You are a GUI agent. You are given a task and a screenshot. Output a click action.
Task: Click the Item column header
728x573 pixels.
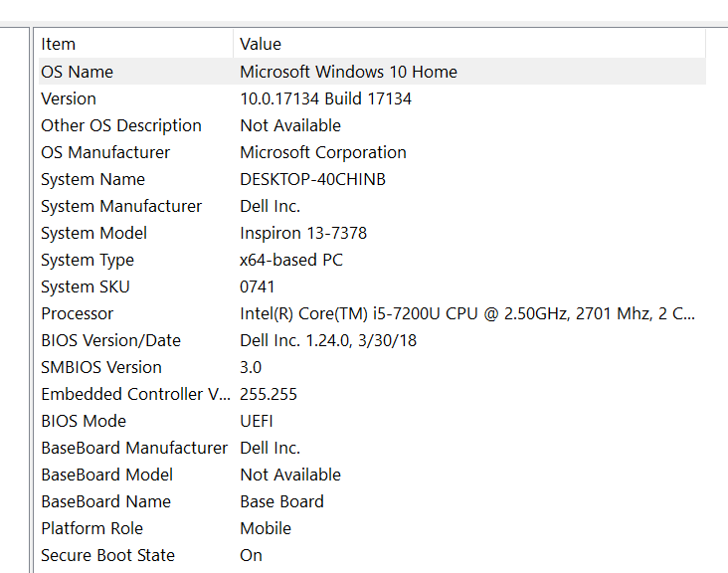coord(58,44)
